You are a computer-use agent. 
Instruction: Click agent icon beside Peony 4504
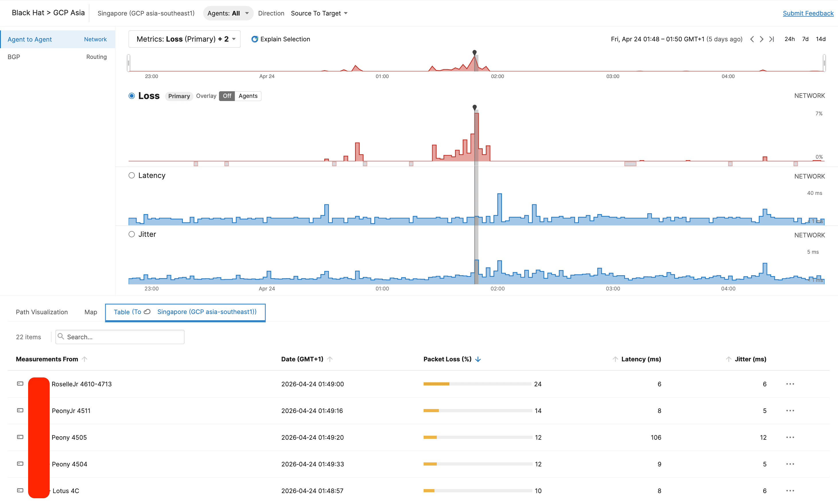[x=20, y=464]
